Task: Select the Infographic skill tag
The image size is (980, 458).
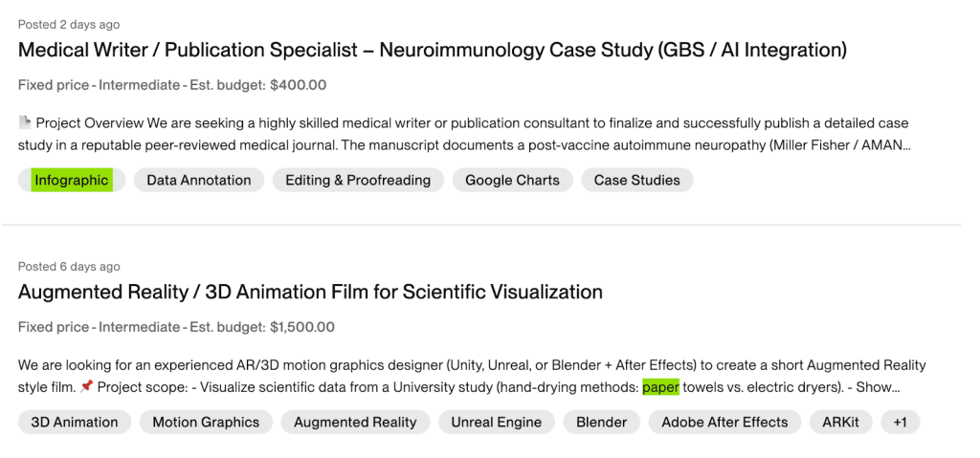Action: (x=72, y=180)
